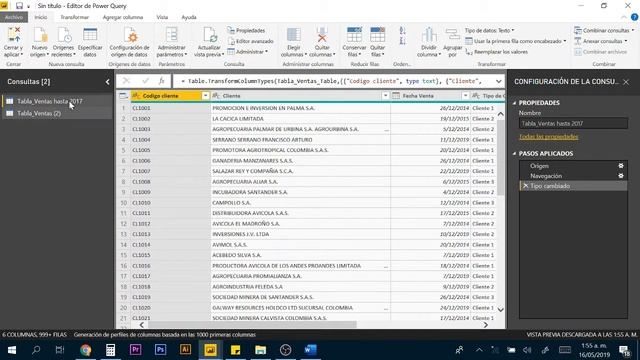Click Reemplazar los valores
The width and height of the screenshot is (640, 360).
pos(497,52)
